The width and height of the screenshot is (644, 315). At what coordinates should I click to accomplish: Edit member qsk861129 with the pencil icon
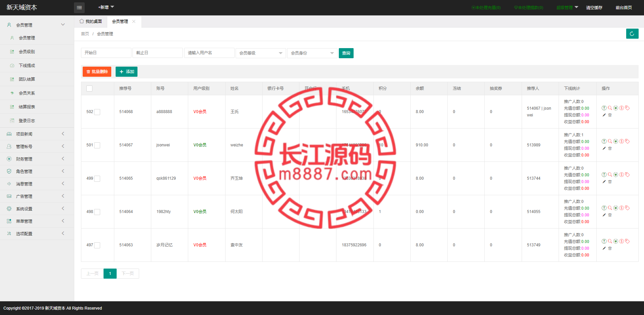[x=604, y=182]
